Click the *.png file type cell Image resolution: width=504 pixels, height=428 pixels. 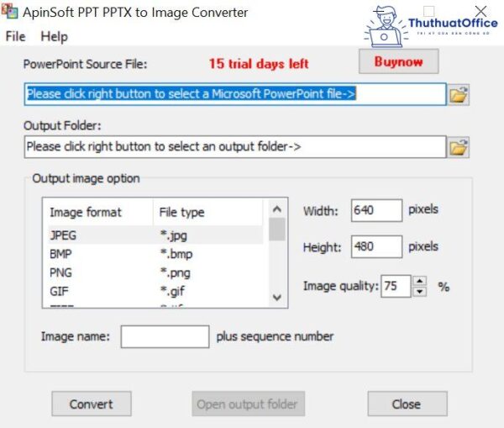click(176, 272)
